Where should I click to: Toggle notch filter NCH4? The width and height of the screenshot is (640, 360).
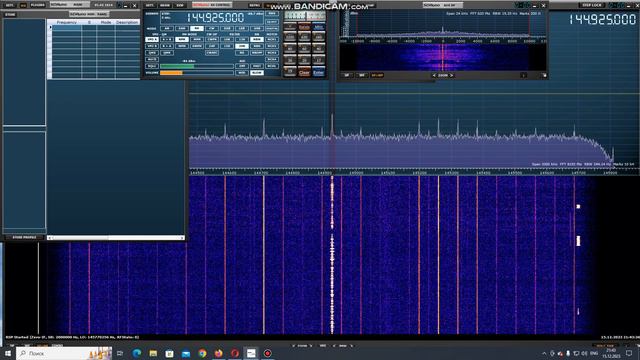tap(272, 59)
